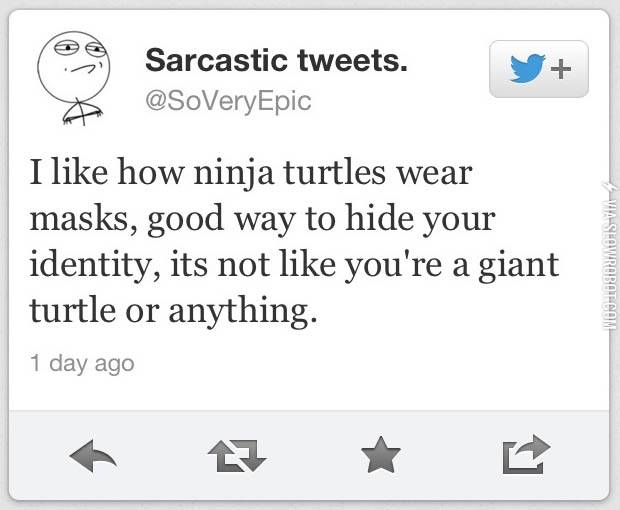Visit the @SoVeryEpic handle
620x510 pixels.
228,101
